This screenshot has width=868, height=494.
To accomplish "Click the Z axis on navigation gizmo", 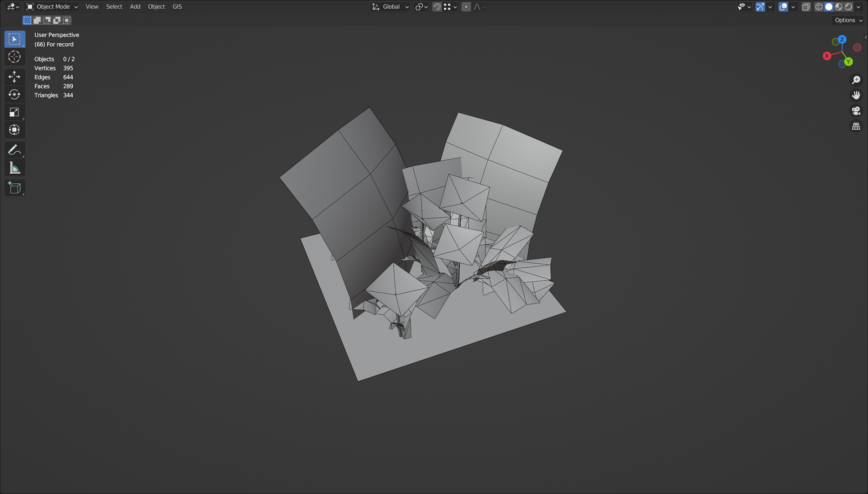I will pos(842,39).
